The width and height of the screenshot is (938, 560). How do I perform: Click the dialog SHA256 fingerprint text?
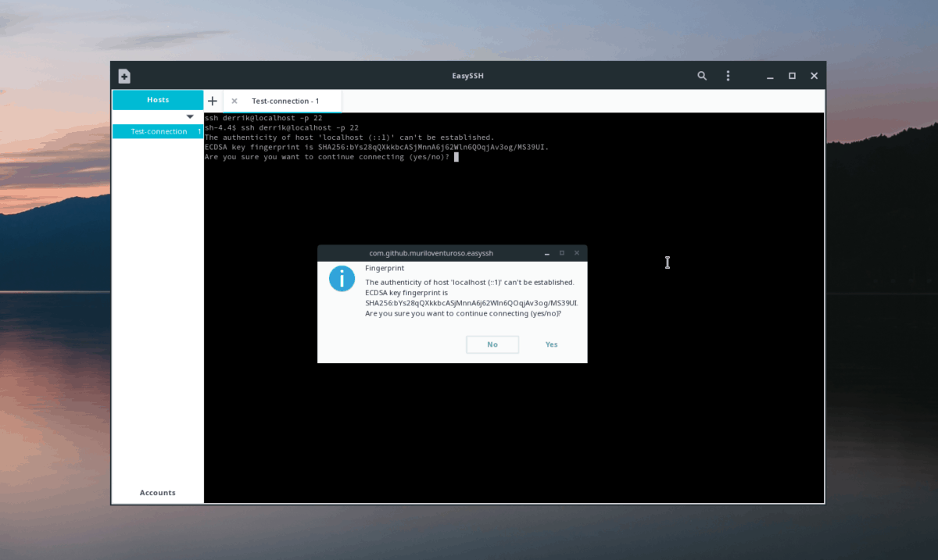pos(471,303)
